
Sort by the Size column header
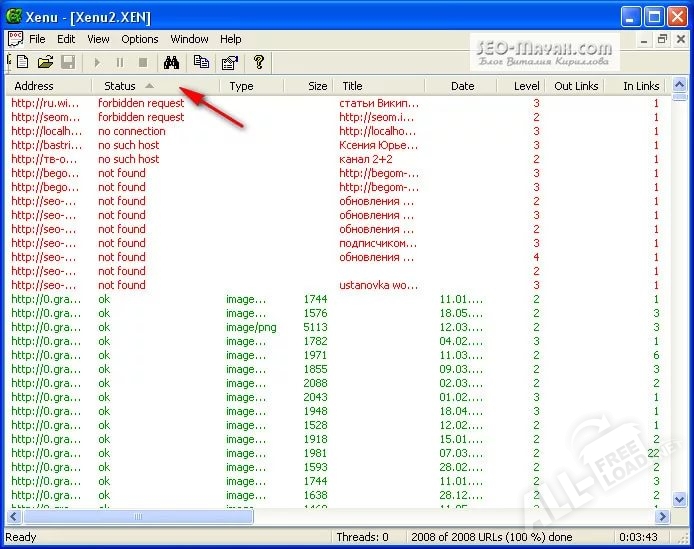317,86
